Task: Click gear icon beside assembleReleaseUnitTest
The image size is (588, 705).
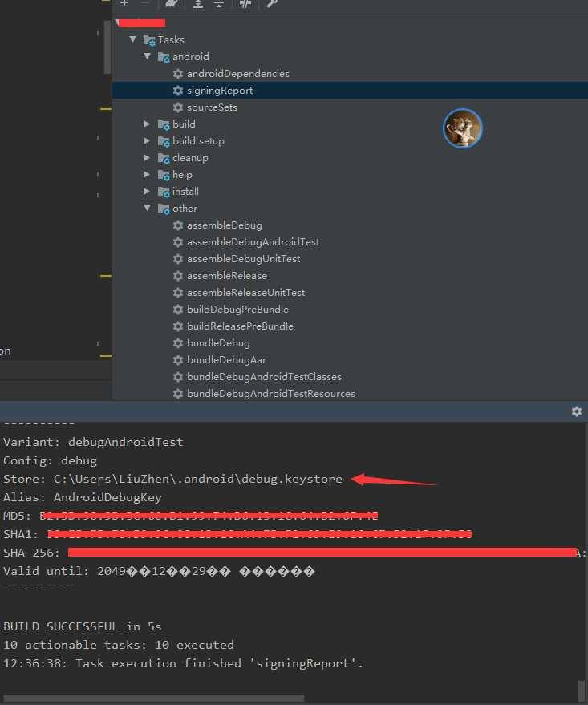Action: [x=178, y=292]
